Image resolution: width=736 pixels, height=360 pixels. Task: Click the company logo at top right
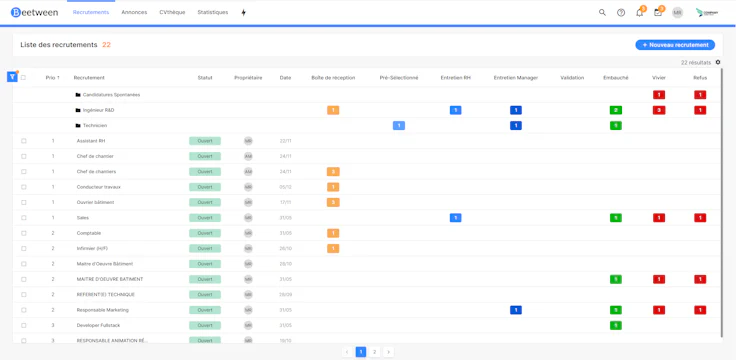tap(707, 13)
